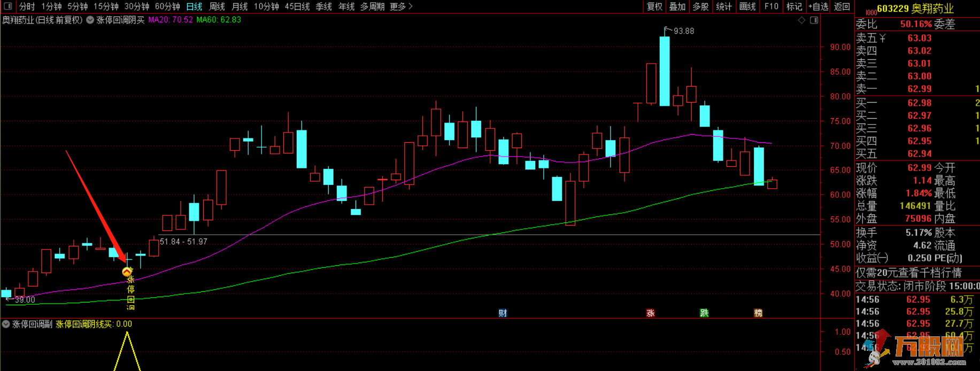Click the diamond icon atop the chart

[801, 20]
